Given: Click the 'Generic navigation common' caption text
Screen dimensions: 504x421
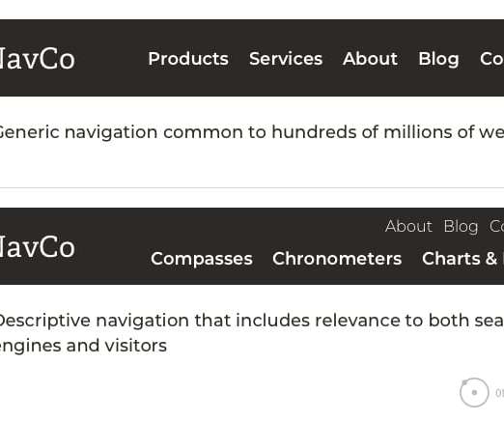Looking at the screenshot, I should 252,132.
